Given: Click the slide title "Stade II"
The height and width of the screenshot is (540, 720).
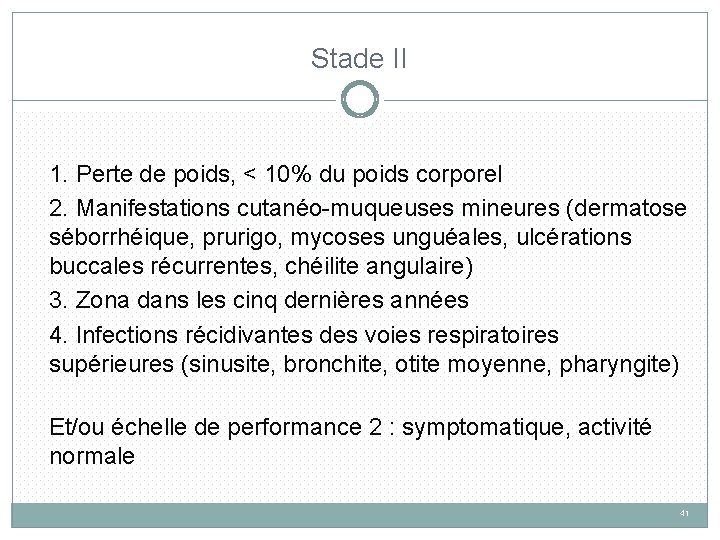Looking at the screenshot, I should [359, 59].
